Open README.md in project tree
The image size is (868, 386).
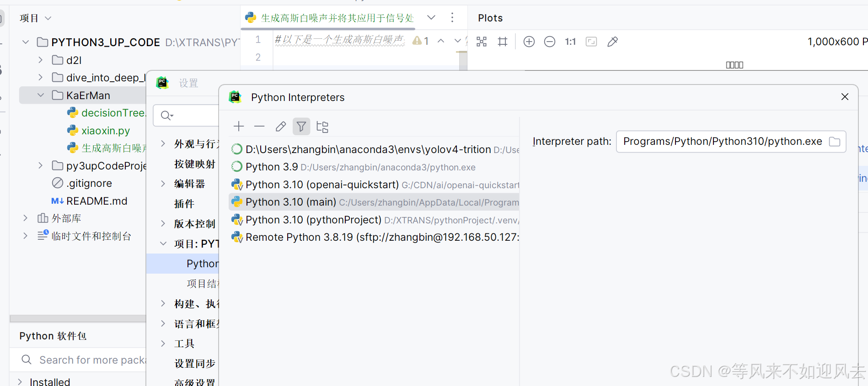89,201
